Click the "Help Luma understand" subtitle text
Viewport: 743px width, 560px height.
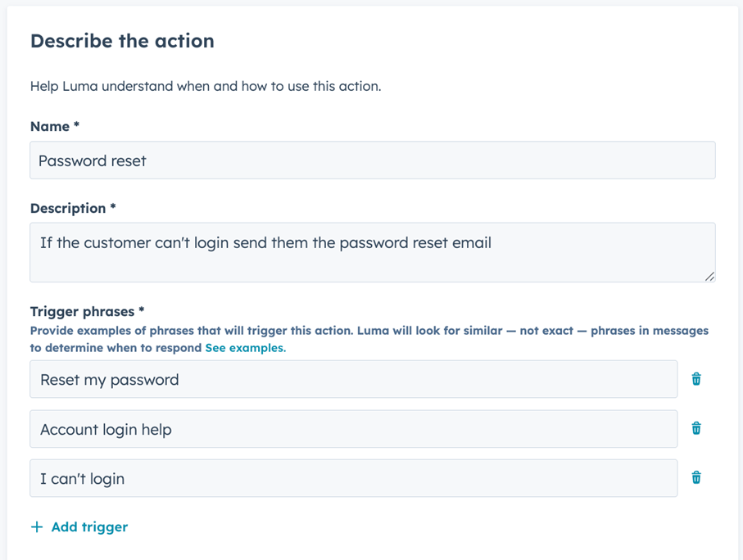click(x=206, y=86)
